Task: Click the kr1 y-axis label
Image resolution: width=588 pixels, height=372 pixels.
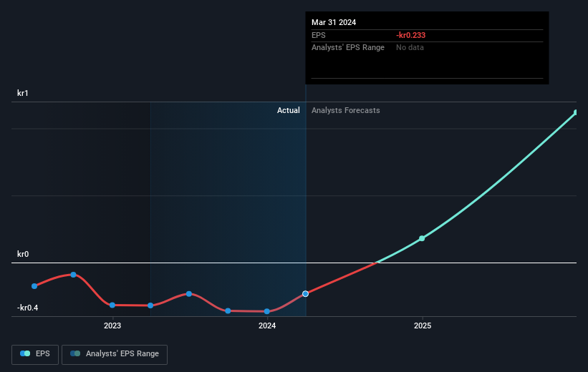Action: [x=22, y=93]
